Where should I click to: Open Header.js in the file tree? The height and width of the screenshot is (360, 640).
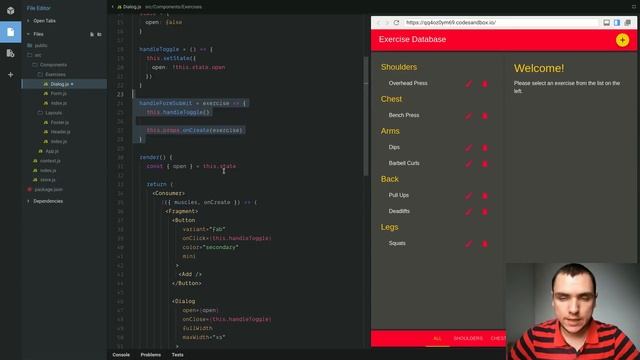(x=60, y=132)
